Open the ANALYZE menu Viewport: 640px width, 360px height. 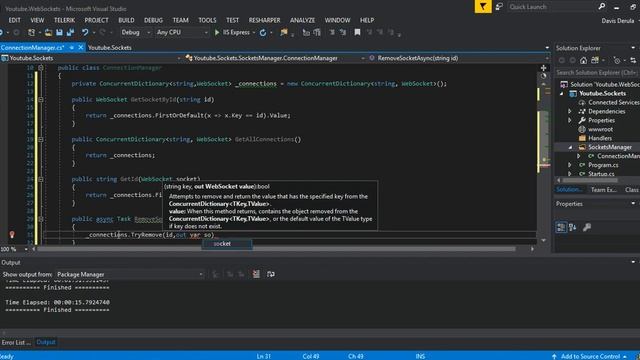point(302,20)
